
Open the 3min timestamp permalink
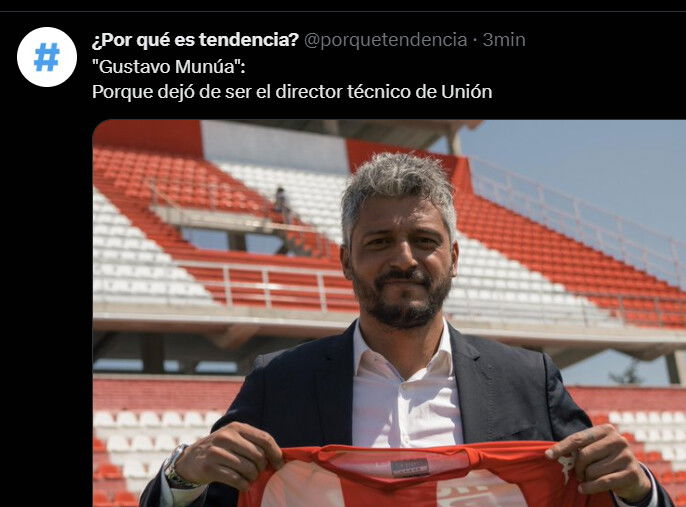(x=504, y=40)
